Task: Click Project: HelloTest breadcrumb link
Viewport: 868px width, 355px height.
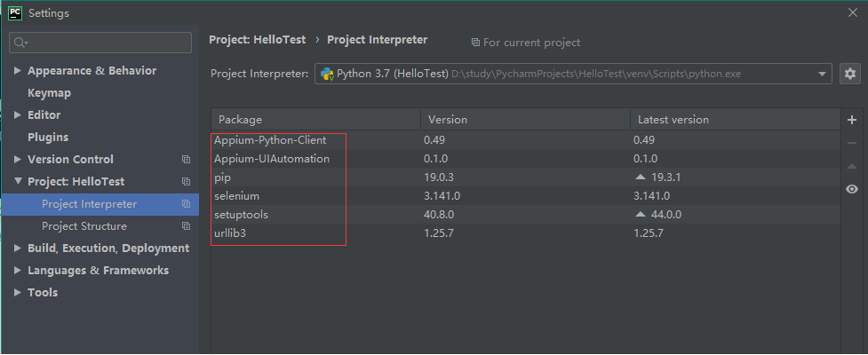Action: pyautogui.click(x=257, y=40)
